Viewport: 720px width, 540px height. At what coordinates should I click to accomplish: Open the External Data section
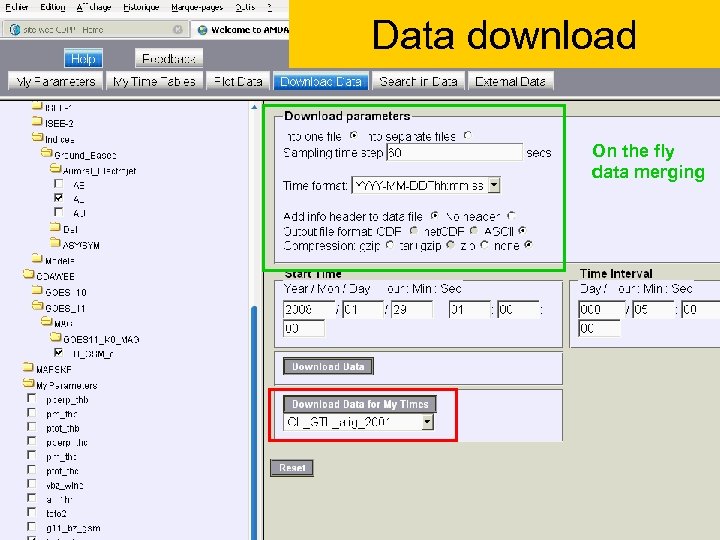tap(510, 81)
